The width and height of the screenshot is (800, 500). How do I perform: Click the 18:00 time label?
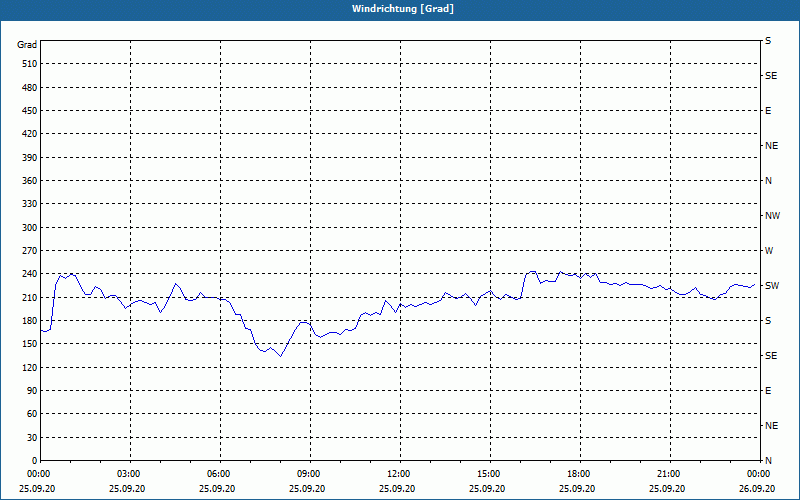(x=580, y=473)
